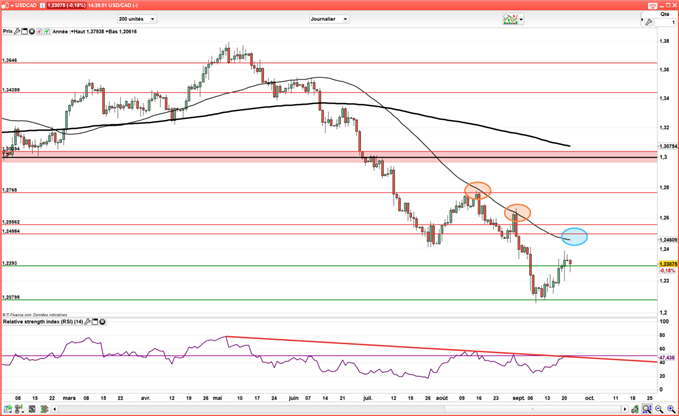Image resolution: width=679 pixels, height=416 pixels.
Task: Click the 1,2293 green support level label
Action: 10,263
